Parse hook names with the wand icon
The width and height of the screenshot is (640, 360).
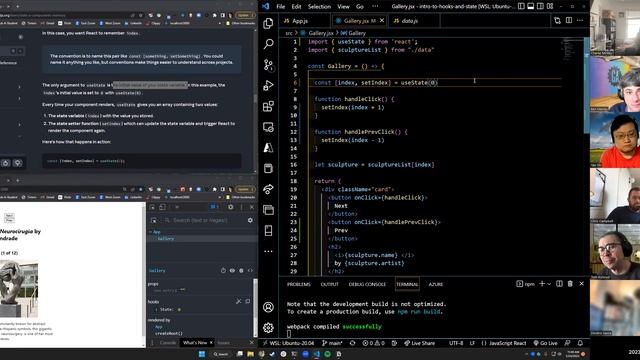pos(239,301)
